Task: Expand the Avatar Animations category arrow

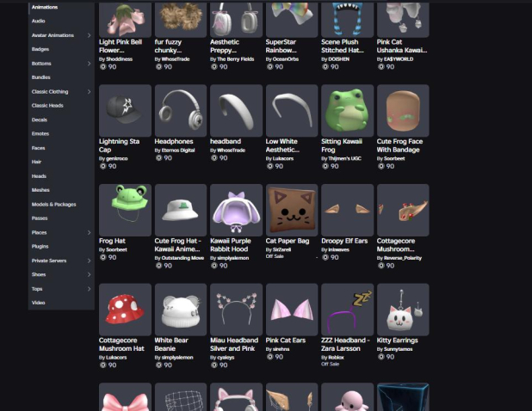Action: point(89,35)
